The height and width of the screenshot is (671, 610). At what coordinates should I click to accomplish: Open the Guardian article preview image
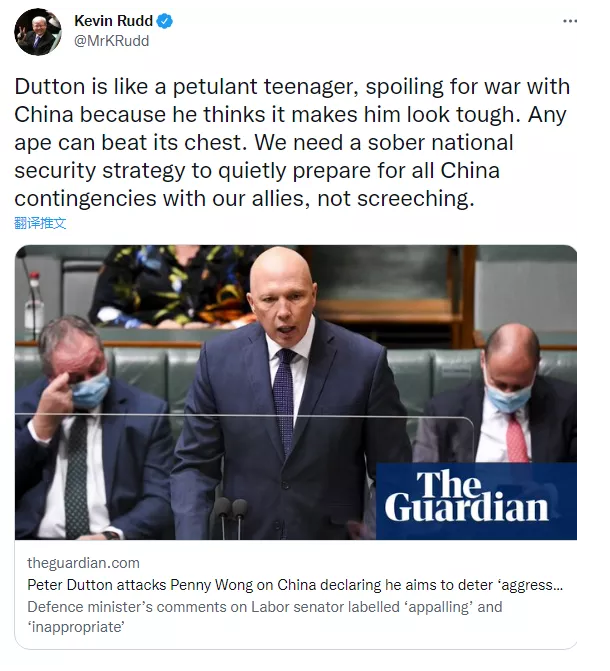tap(296, 392)
